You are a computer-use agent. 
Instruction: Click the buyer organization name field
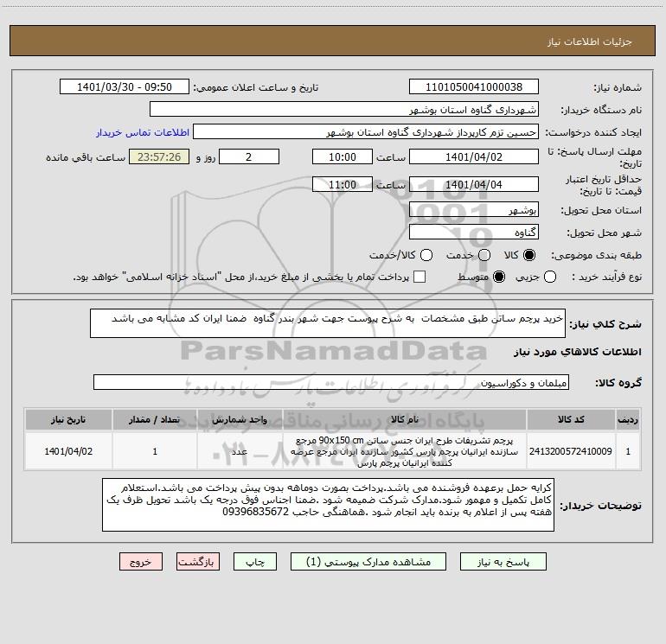click(x=344, y=110)
